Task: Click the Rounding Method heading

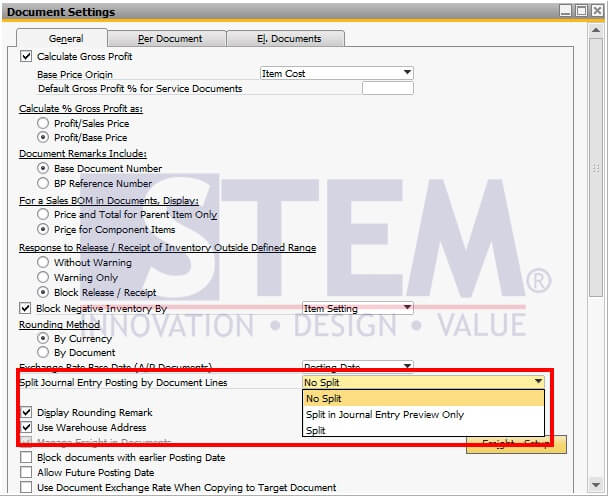Action: (x=59, y=324)
